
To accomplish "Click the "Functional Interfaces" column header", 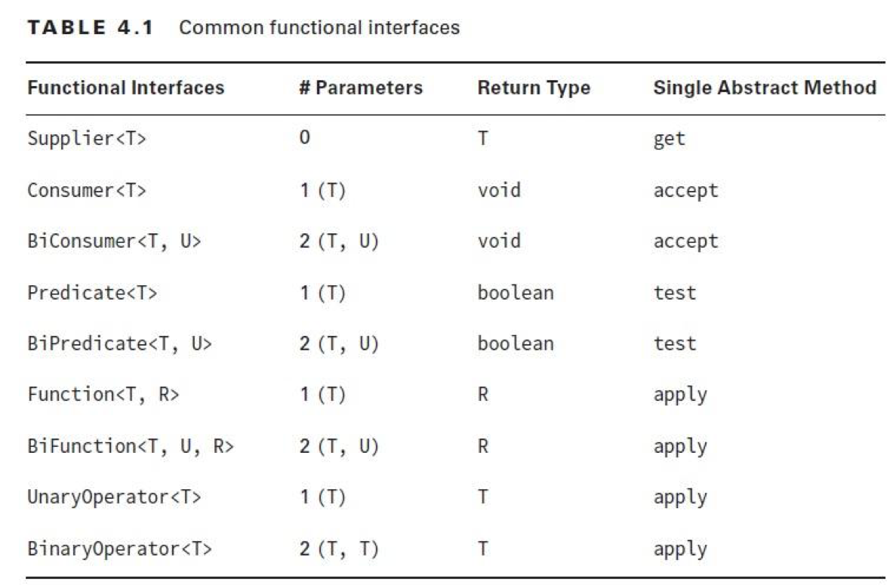I will (126, 88).
